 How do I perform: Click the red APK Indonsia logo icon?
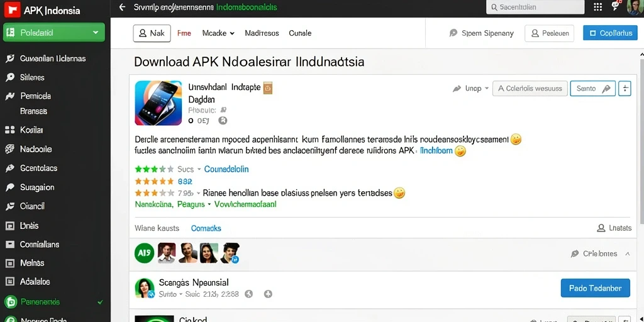tap(12, 9)
